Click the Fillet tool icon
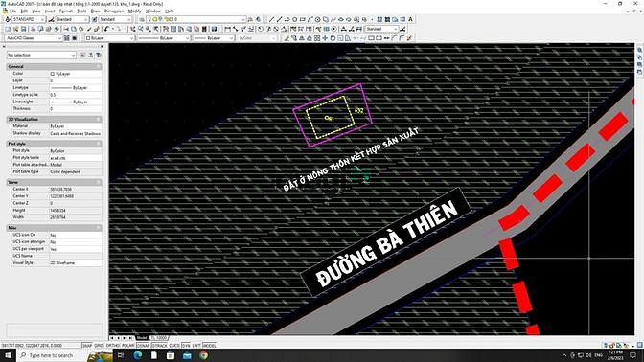 [x=402, y=37]
